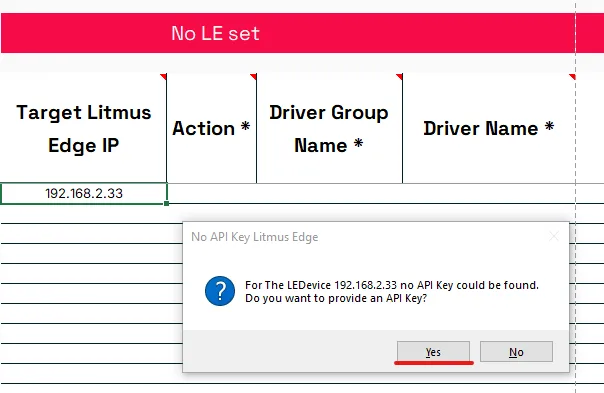Select empty Driver Group Name cell
Image resolution: width=604 pixels, height=393 pixels.
coord(329,193)
